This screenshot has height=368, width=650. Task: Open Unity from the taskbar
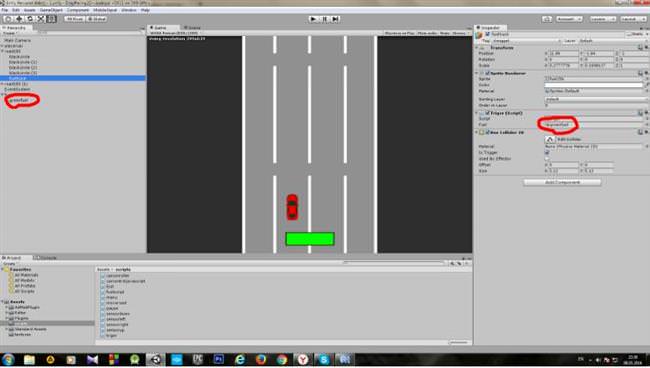(x=156, y=359)
